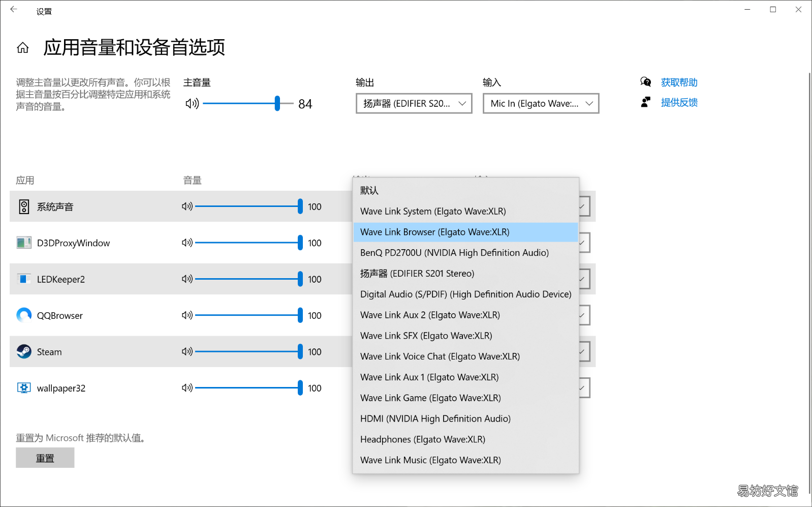Choose Wave Link Browser output

[465, 232]
